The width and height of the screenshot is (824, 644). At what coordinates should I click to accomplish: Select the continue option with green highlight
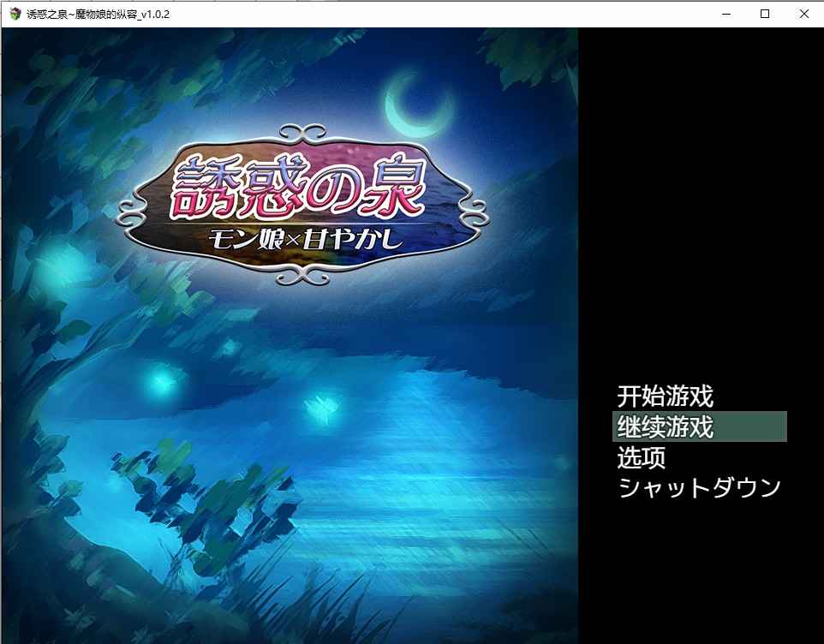point(664,427)
